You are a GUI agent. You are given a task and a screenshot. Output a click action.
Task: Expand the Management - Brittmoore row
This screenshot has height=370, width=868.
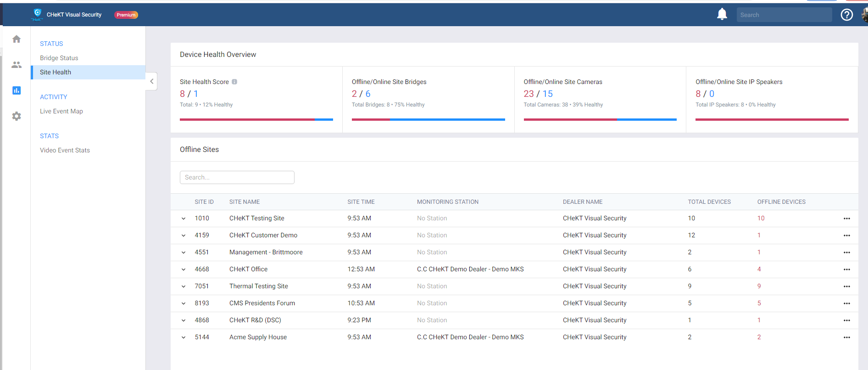184,252
